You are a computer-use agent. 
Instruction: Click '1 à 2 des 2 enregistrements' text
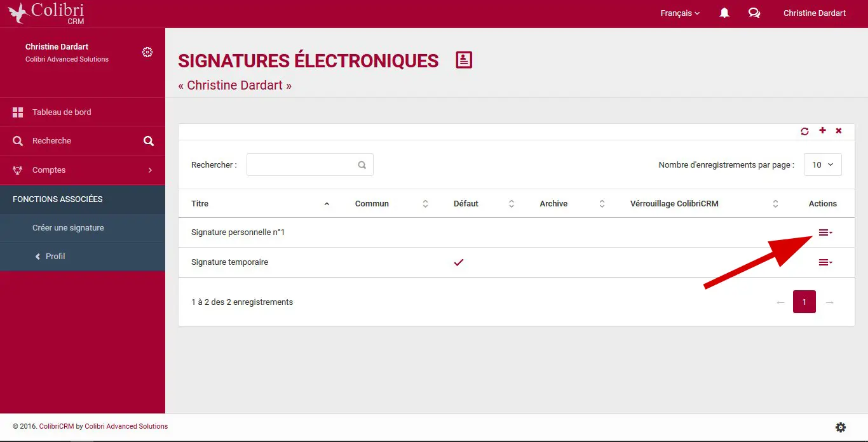tap(242, 302)
